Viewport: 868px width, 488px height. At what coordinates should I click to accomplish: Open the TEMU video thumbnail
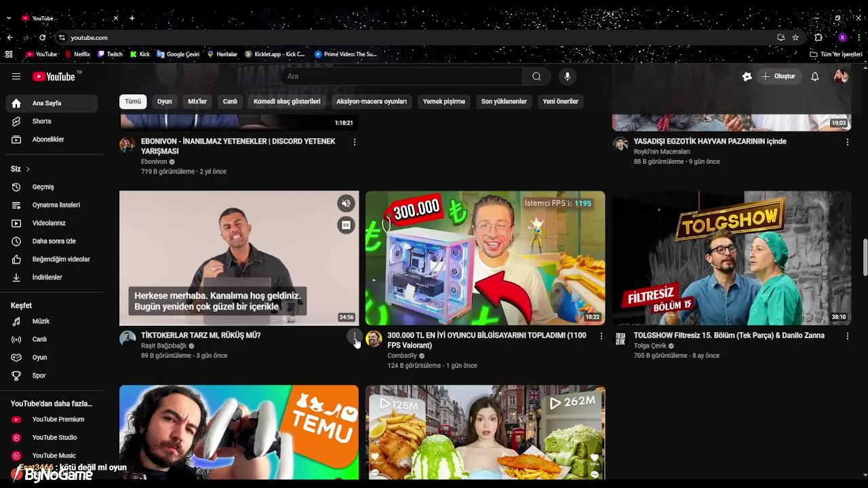[x=239, y=432]
